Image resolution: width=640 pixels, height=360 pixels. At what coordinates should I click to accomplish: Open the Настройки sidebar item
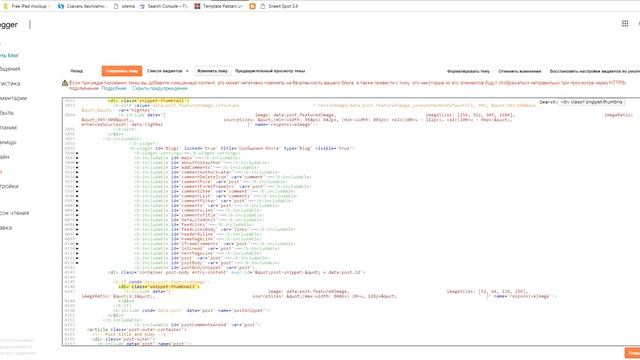9,187
